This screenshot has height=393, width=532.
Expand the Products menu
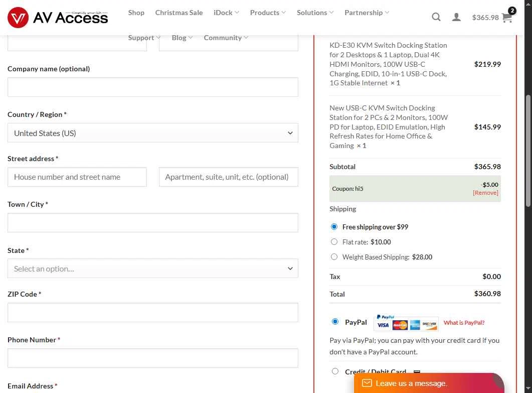point(268,13)
